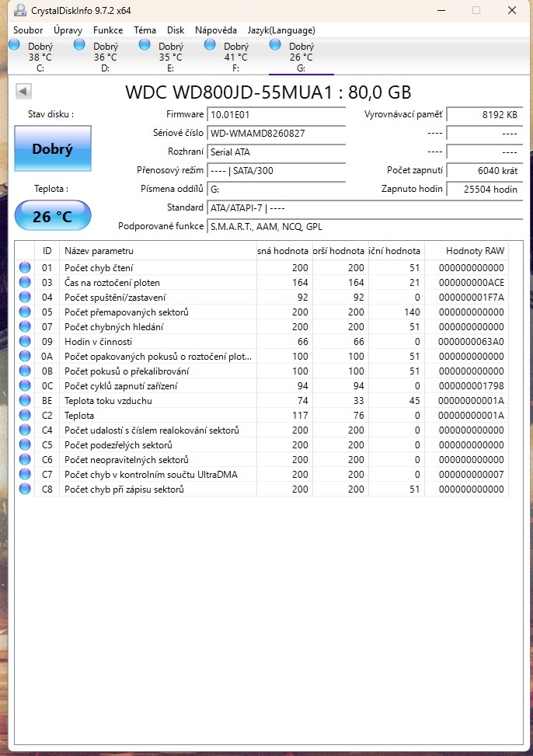533x756 pixels.
Task: Click the Vyrovnávací paměť value 8192 KB
Action: pos(484,115)
